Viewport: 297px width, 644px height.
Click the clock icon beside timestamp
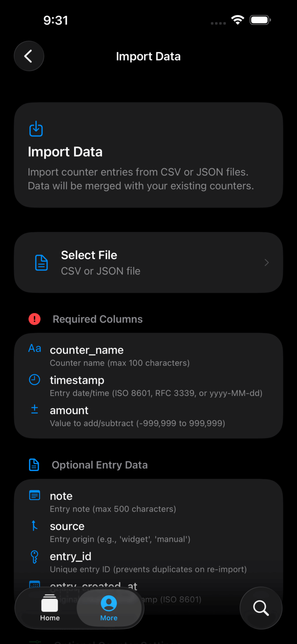[35, 380]
